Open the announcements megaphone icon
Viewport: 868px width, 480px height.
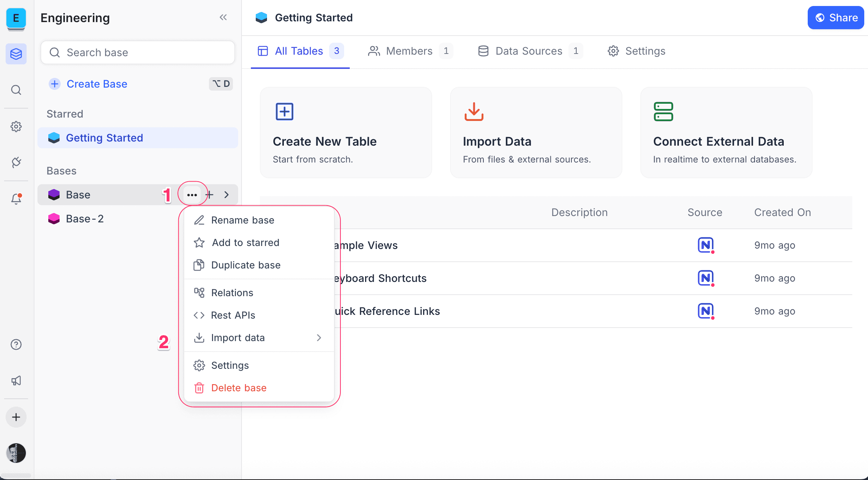16,380
